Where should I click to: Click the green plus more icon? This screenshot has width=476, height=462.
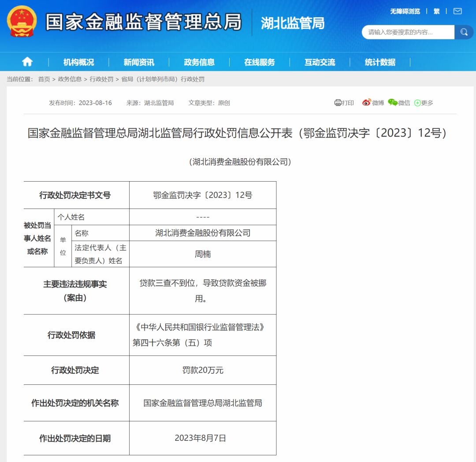point(417,103)
